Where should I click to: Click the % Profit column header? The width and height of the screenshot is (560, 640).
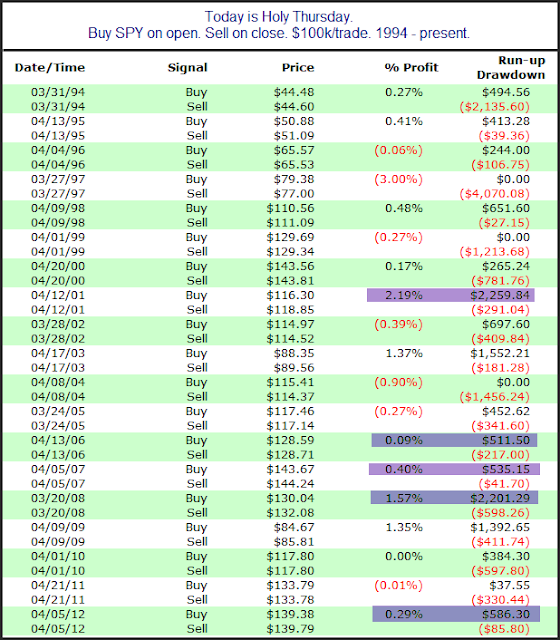pos(411,67)
